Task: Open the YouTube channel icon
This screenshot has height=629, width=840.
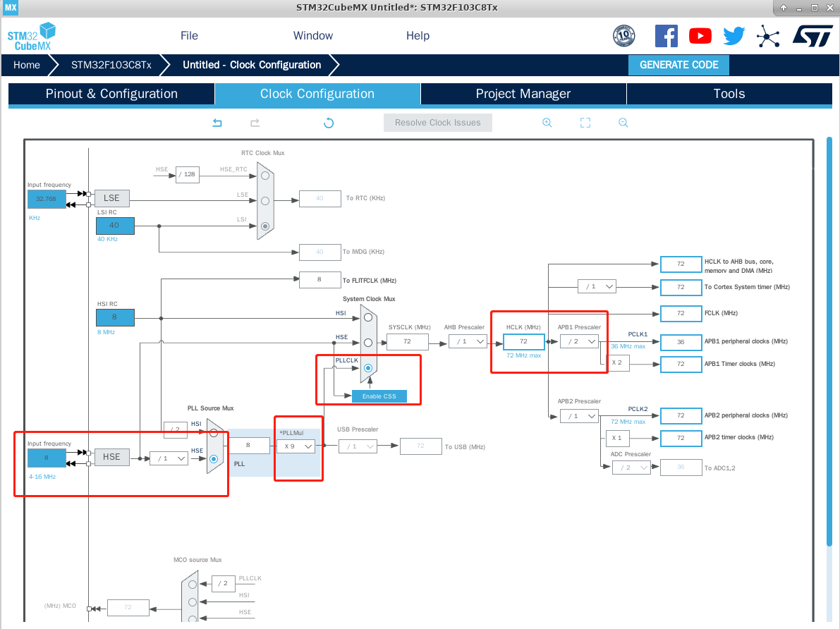Action: coord(700,36)
